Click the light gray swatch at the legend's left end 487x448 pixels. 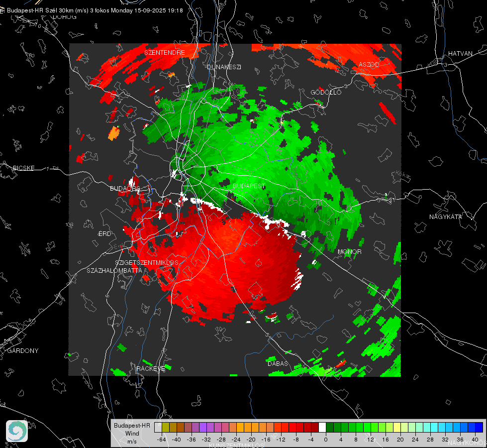(x=158, y=428)
